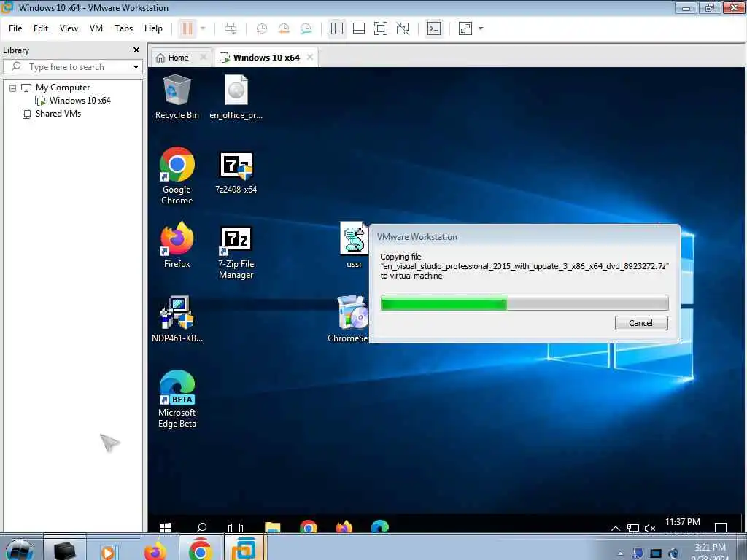
Task: Open Task View in the guest taskbar
Action: [x=236, y=527]
